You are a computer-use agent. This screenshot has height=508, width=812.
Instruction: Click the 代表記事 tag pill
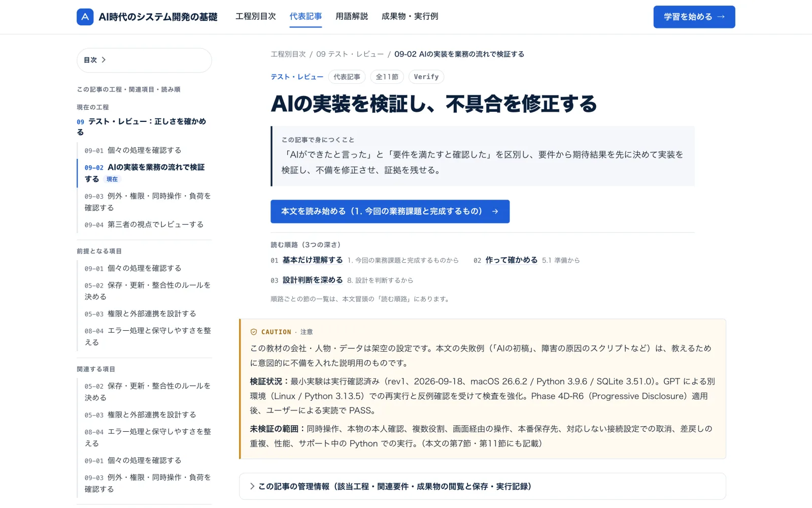click(x=347, y=77)
